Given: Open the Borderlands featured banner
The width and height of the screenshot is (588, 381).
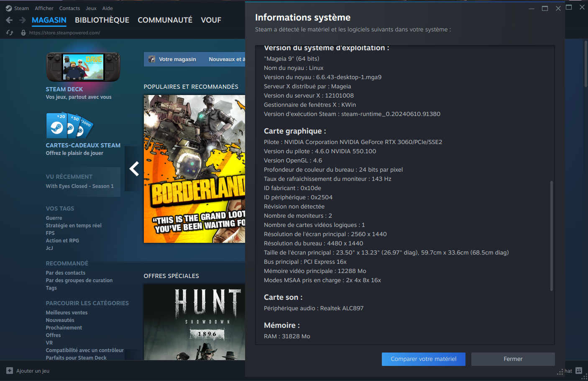Looking at the screenshot, I should click(194, 169).
